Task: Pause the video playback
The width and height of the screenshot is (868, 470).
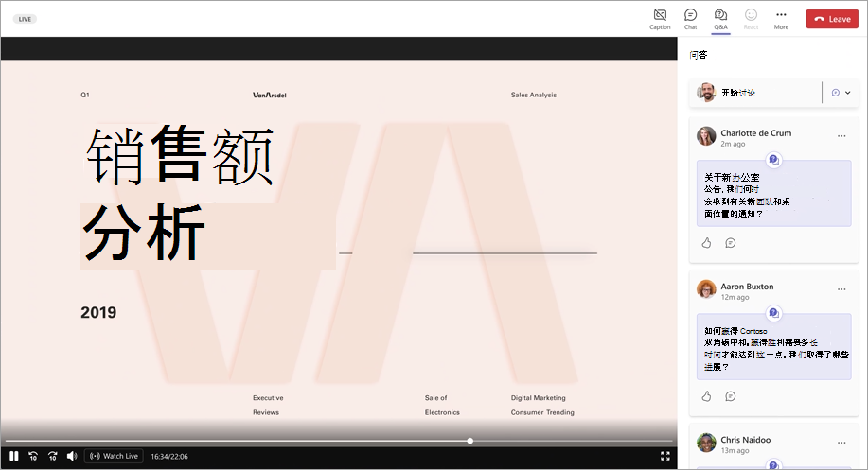Action: [14, 456]
